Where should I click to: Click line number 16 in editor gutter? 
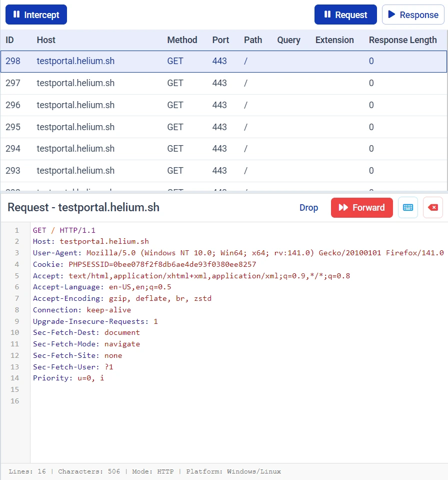pos(14,401)
